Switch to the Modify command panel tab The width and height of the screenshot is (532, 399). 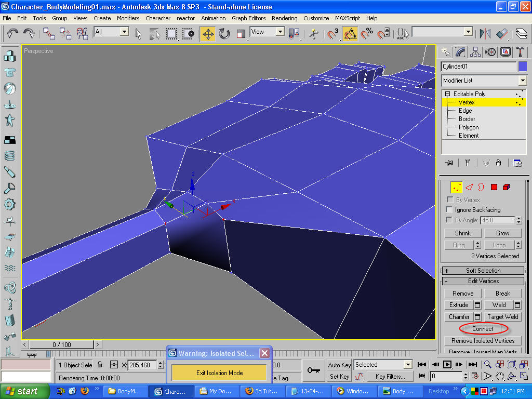click(460, 52)
